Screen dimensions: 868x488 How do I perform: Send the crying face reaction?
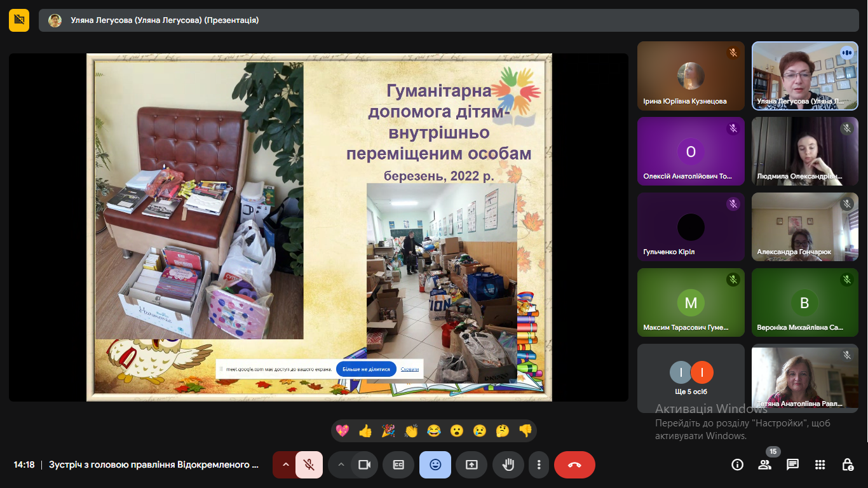click(x=480, y=431)
